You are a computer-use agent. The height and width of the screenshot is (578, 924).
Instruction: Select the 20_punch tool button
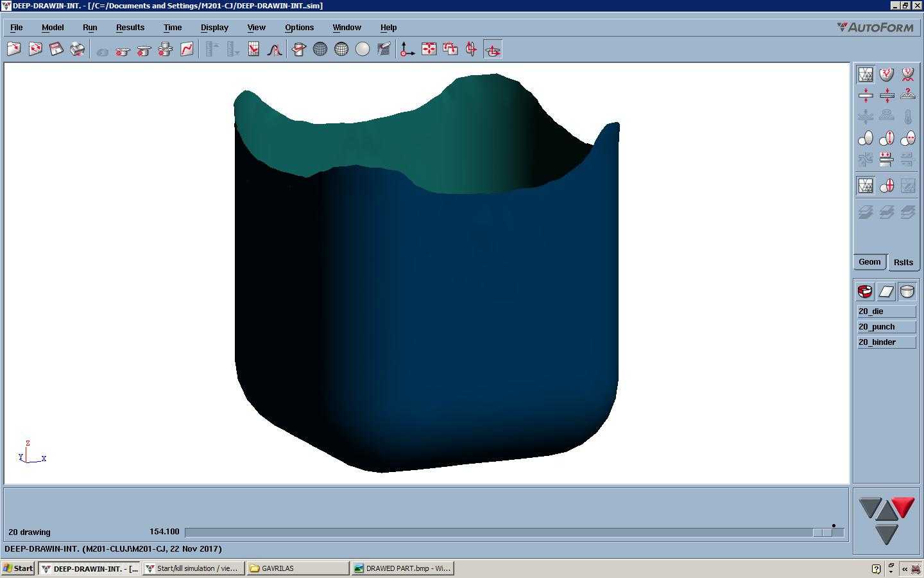pyautogui.click(x=887, y=327)
